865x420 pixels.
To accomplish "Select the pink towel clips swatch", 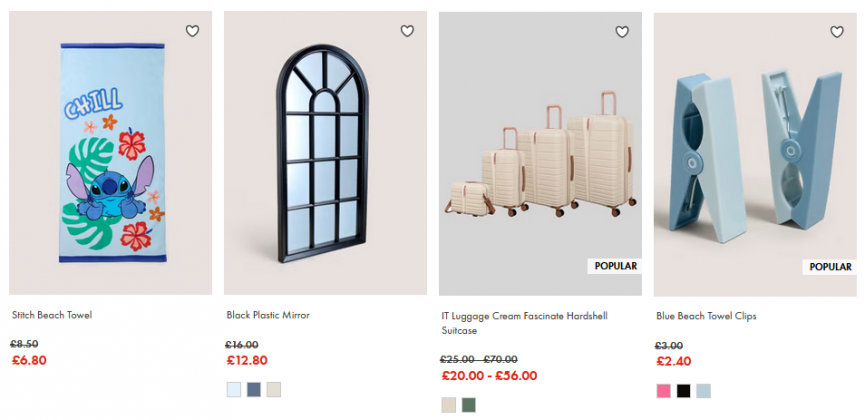I will 664,391.
